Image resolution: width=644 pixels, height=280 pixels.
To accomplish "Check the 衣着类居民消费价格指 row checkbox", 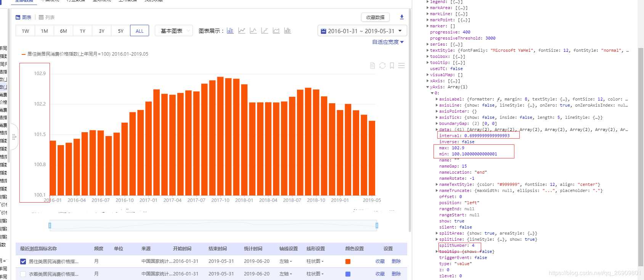I will (x=23, y=274).
